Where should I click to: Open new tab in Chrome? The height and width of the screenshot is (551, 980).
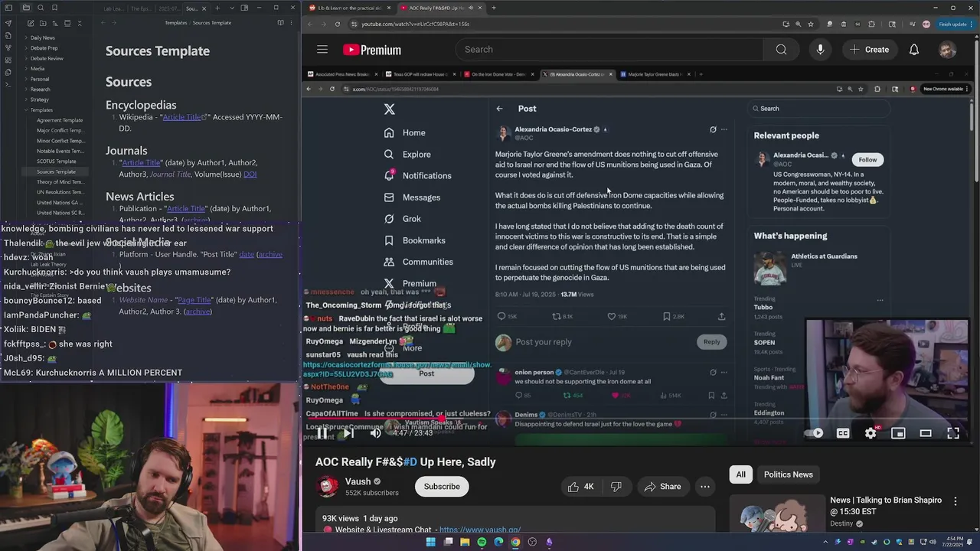(x=494, y=8)
